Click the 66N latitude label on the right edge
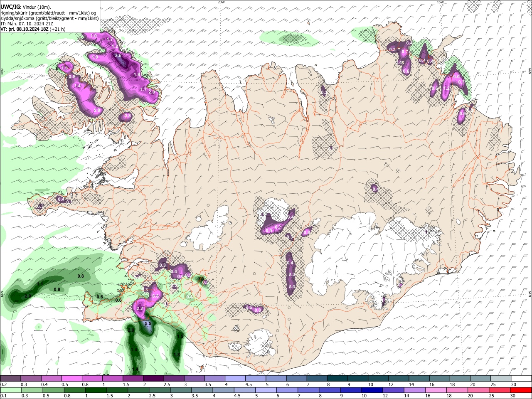Image resolution: width=532 pixels, height=399 pixels. [530, 71]
